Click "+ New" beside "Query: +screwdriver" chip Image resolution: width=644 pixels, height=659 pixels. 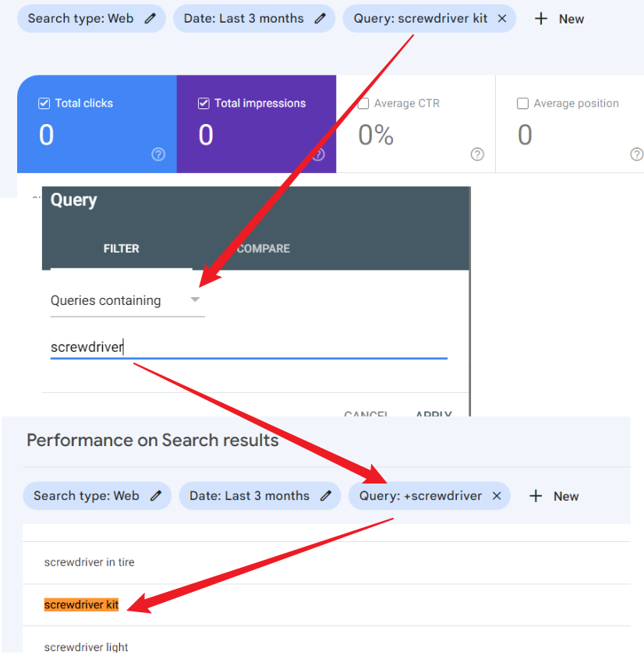point(554,496)
